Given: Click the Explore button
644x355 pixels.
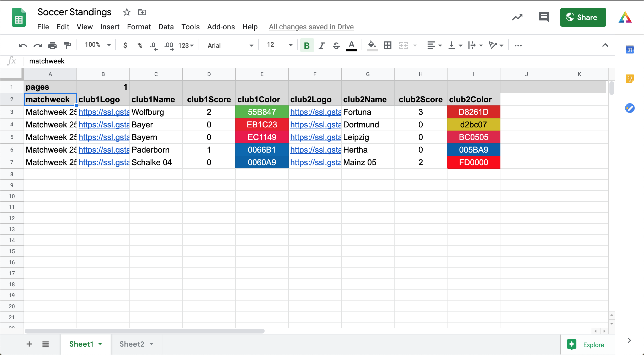Looking at the screenshot, I should pos(586,345).
